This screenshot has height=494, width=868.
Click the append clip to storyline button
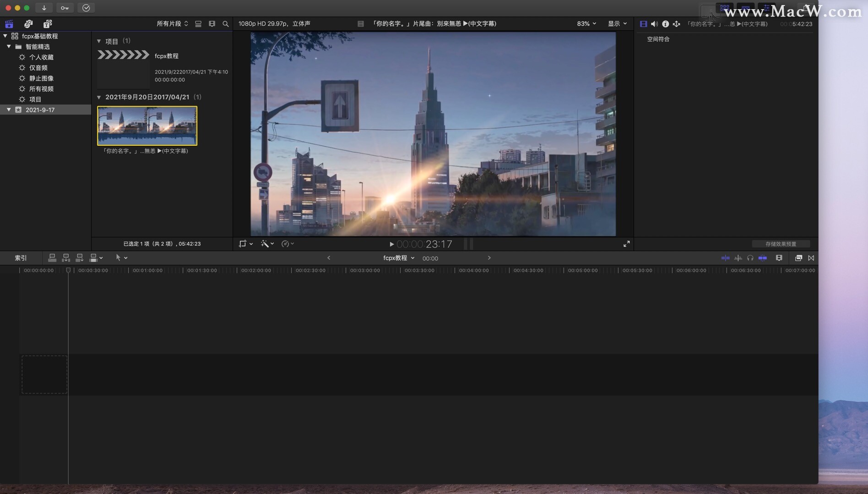coord(80,258)
